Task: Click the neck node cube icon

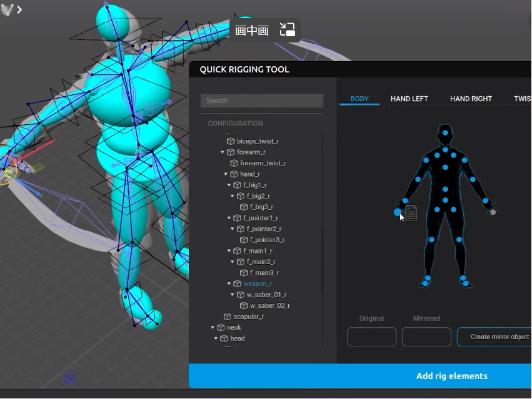Action: pos(219,327)
